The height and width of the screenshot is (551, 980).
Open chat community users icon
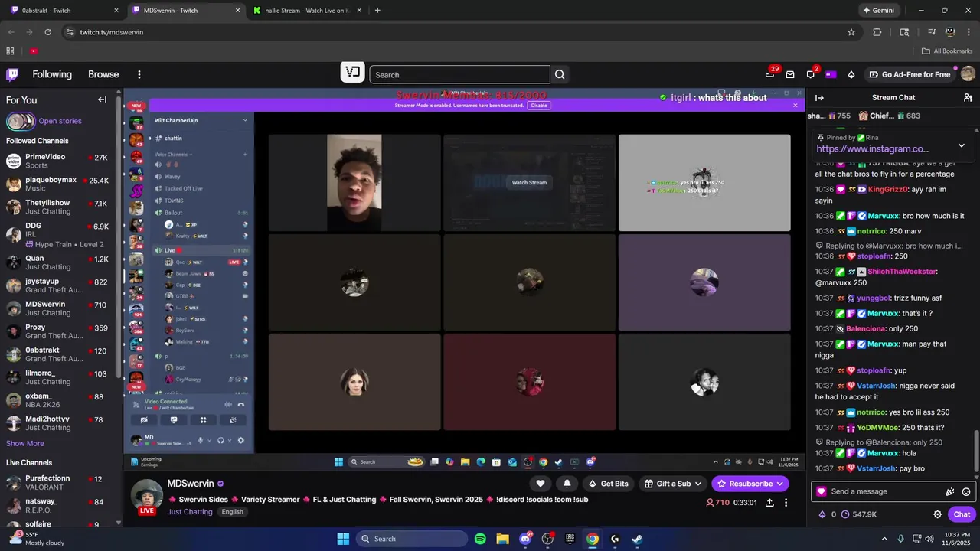click(968, 97)
